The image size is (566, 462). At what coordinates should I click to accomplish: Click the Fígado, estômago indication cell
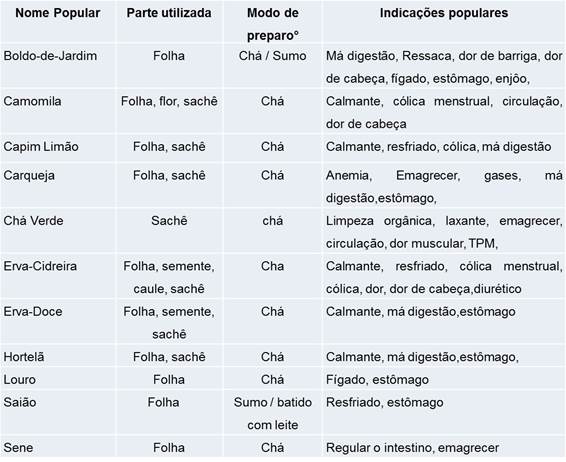pyautogui.click(x=377, y=380)
